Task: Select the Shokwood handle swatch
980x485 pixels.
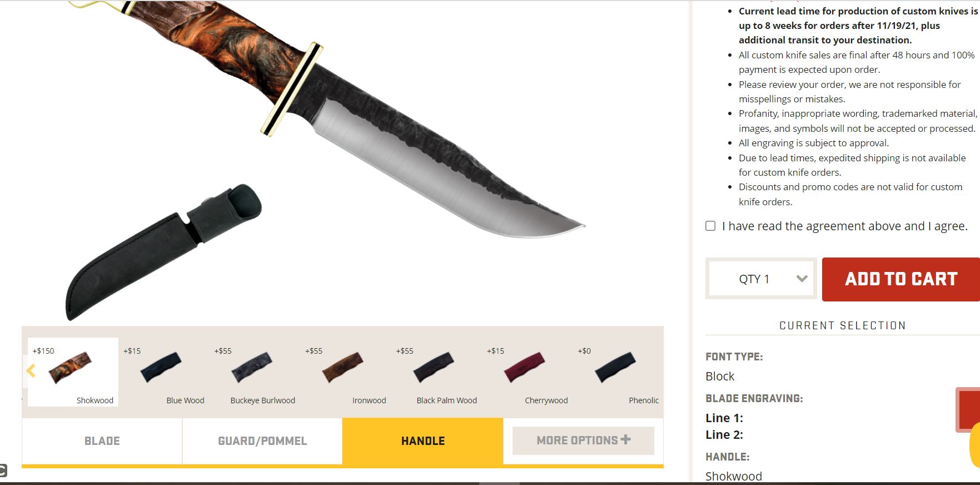Action: tap(73, 372)
